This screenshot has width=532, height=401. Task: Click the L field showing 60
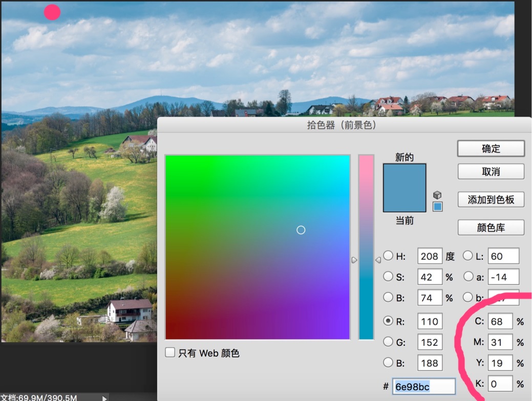503,256
